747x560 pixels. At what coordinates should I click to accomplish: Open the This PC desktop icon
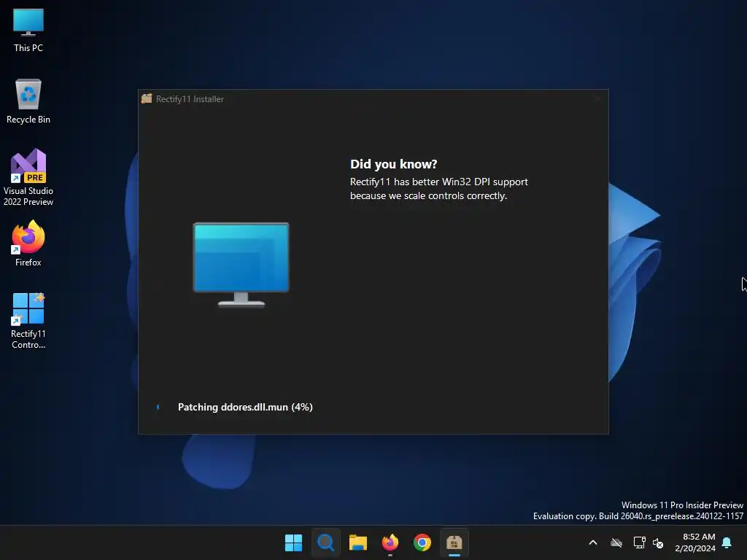[28, 31]
